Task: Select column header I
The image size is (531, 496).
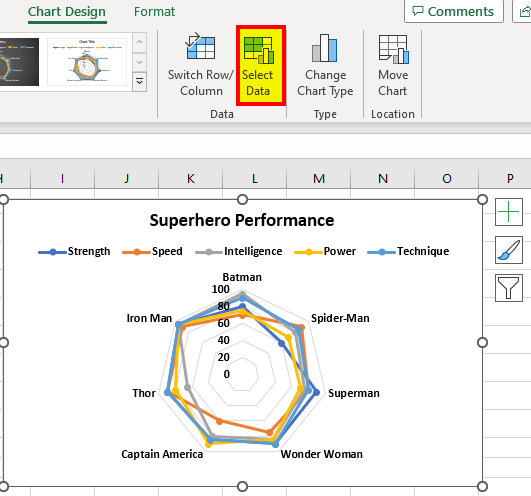Action: tap(62, 178)
